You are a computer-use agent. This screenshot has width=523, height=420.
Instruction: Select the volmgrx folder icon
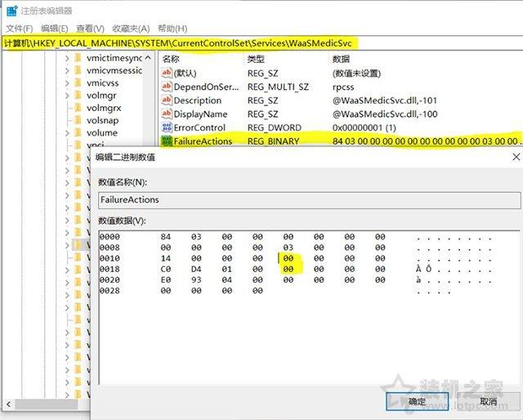(x=78, y=108)
